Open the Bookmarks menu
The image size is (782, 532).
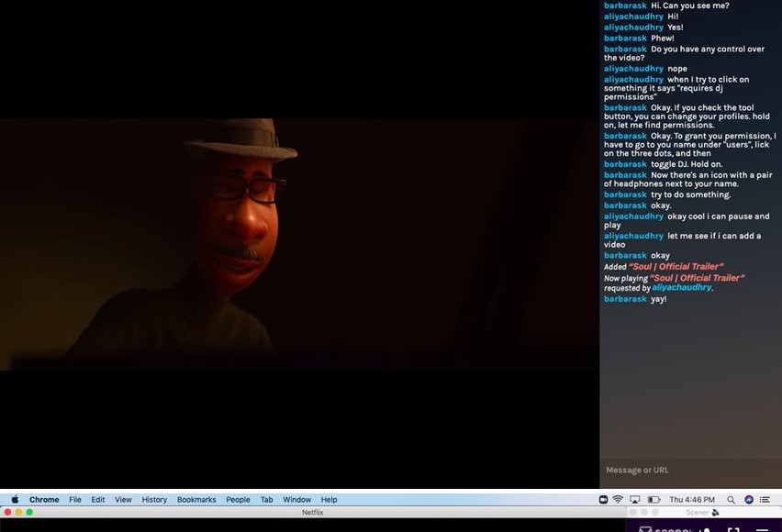(x=196, y=499)
